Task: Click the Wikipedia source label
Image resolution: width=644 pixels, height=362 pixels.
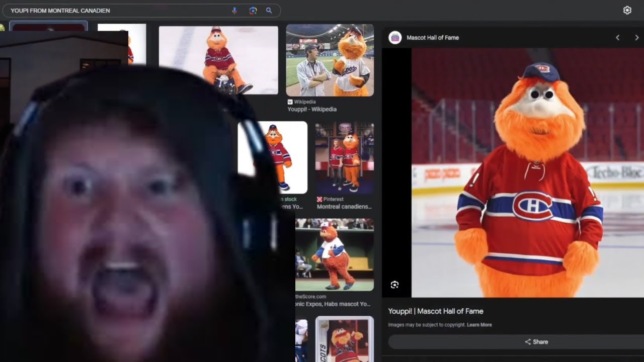Action: (305, 102)
